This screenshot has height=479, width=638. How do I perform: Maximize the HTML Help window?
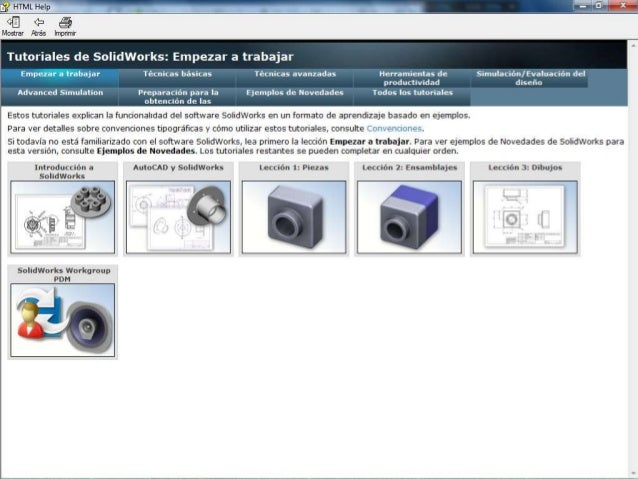[599, 6]
